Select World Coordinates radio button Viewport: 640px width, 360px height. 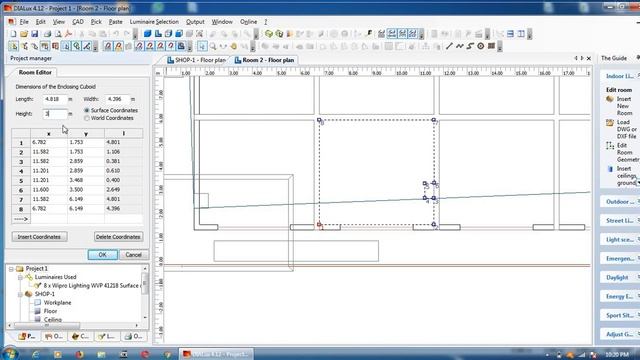(87, 118)
